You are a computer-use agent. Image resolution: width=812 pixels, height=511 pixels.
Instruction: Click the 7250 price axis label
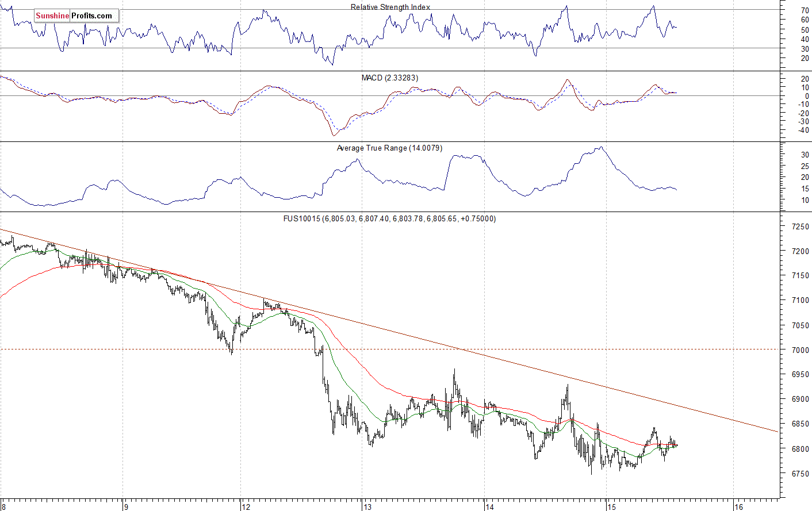coord(800,226)
